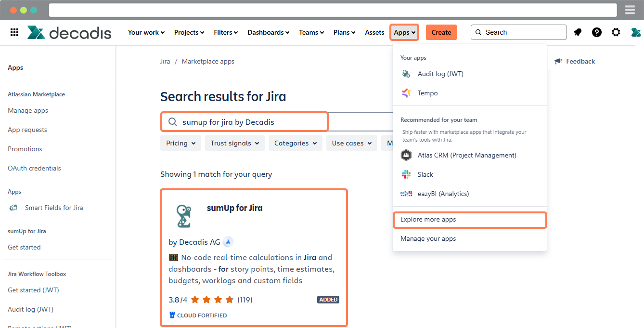Click the hamburger menu in browser bar

click(x=630, y=10)
